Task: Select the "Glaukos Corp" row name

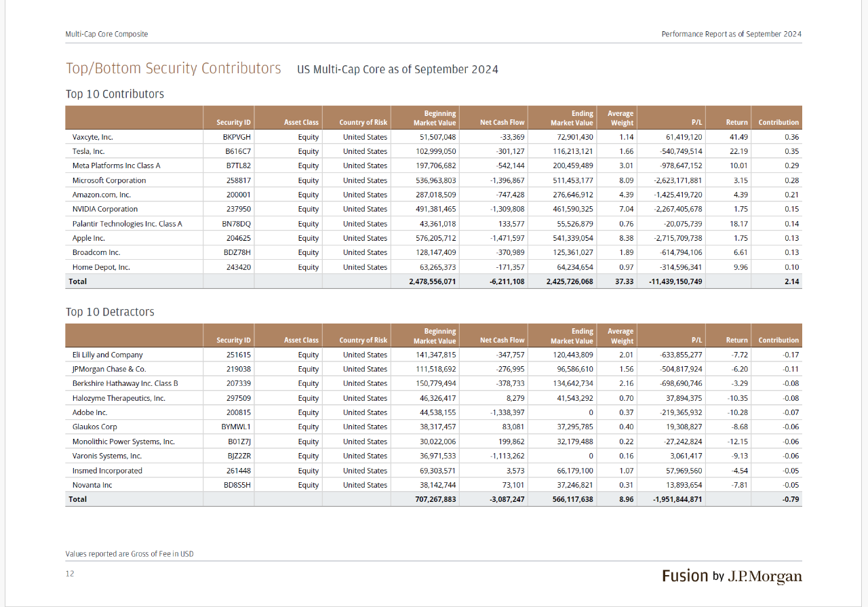Action: coord(95,427)
